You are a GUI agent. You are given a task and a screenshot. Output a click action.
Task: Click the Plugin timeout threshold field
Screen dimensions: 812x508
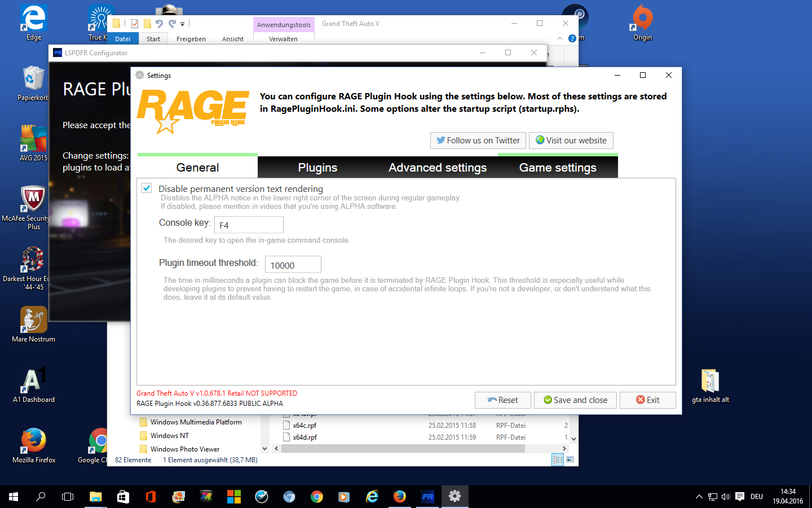tap(293, 265)
